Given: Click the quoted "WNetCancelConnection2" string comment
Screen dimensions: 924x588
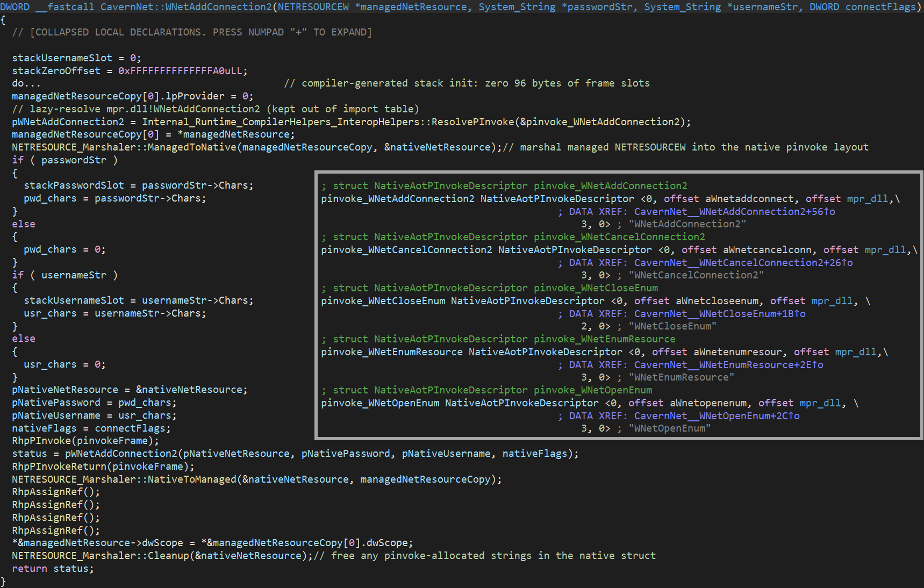Looking at the screenshot, I should tap(696, 275).
